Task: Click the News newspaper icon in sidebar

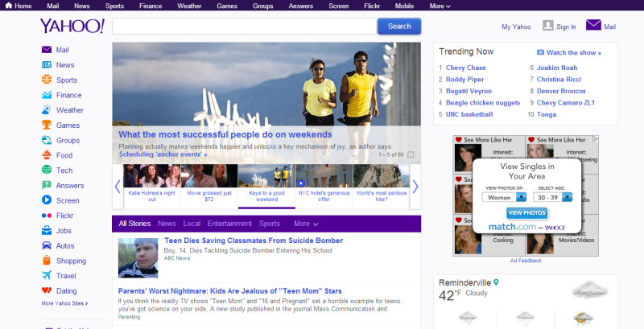Action: pos(47,65)
